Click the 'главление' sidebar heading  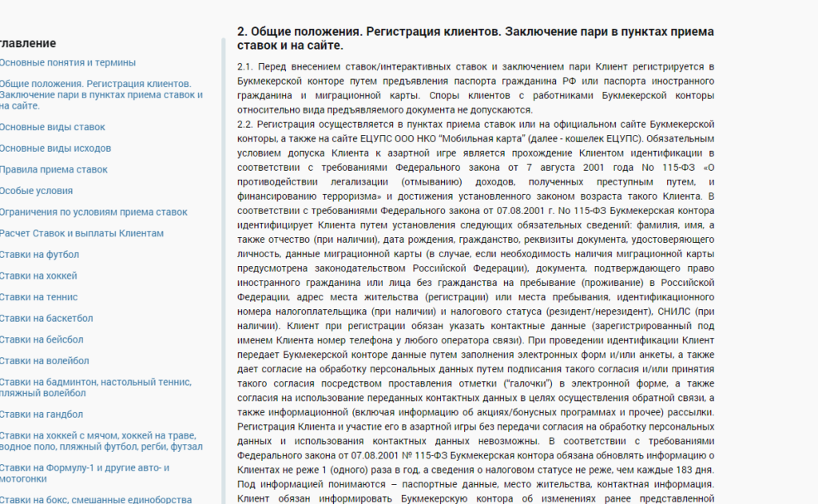click(28, 43)
